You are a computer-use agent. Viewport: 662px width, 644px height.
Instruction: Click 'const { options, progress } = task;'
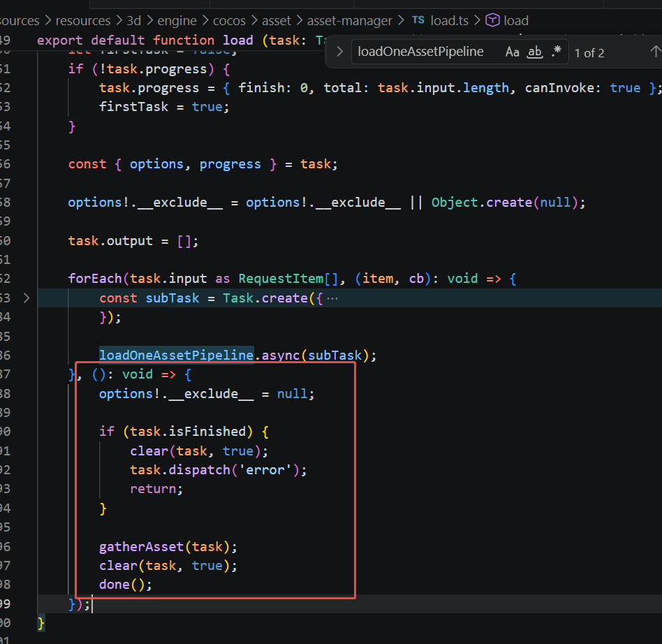pos(203,164)
